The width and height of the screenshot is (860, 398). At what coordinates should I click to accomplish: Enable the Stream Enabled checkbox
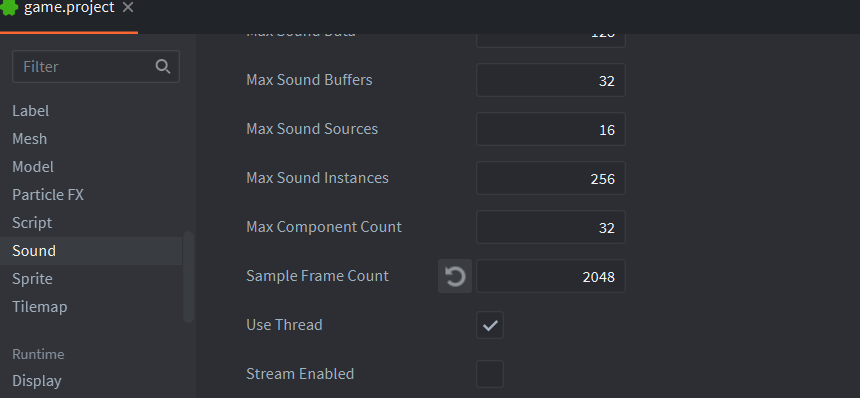click(490, 374)
